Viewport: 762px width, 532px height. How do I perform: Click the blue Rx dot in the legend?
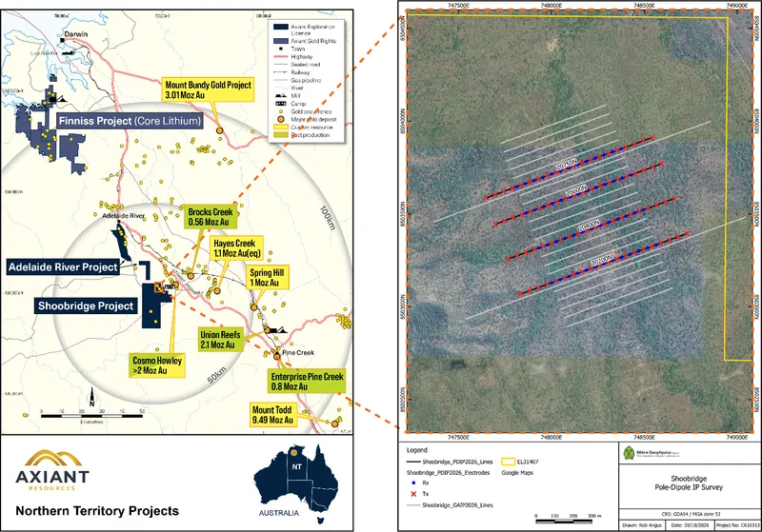tap(413, 483)
